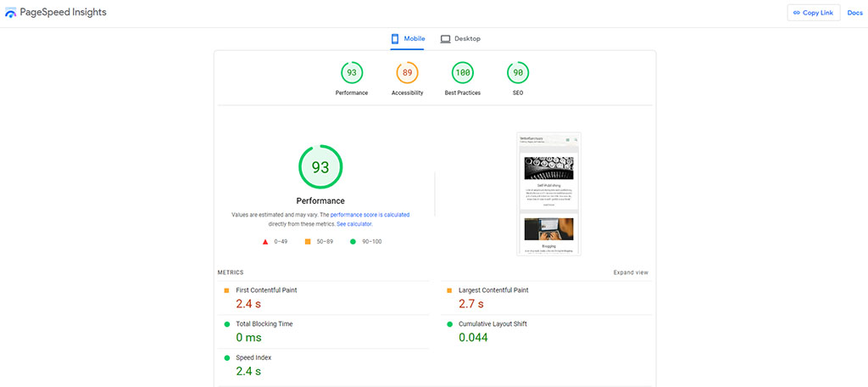Screen dimensions: 868x387
Task: Click the red triangle 0–49 legend icon
Action: (265, 242)
